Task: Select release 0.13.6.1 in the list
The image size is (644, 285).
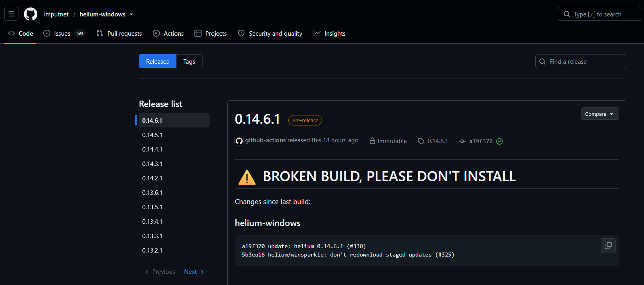Action: click(174, 192)
